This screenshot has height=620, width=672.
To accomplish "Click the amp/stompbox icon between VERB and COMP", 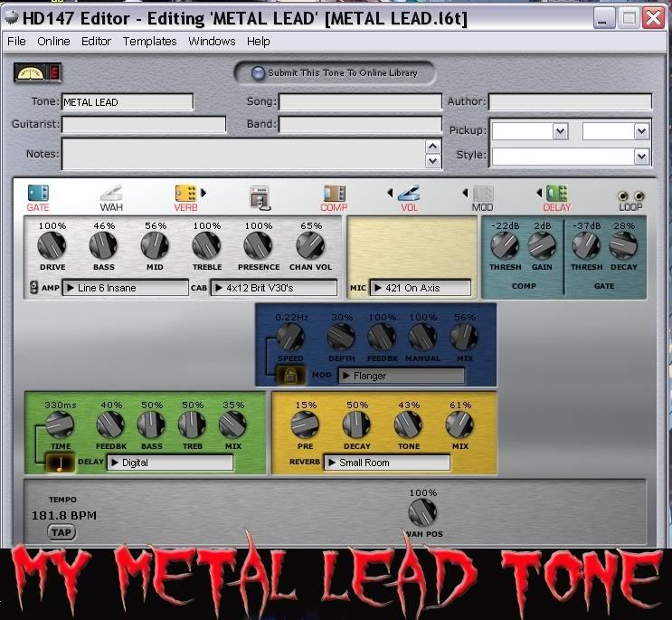I will (260, 197).
